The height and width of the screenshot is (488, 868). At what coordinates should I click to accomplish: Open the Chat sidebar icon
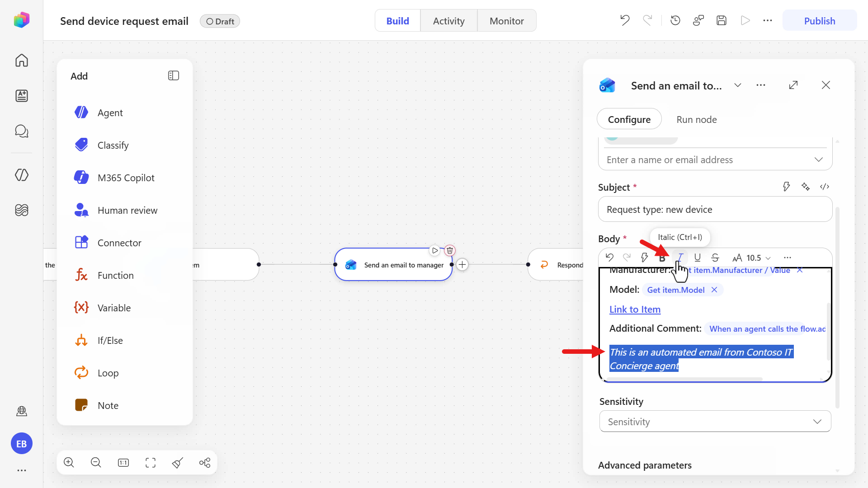22,131
